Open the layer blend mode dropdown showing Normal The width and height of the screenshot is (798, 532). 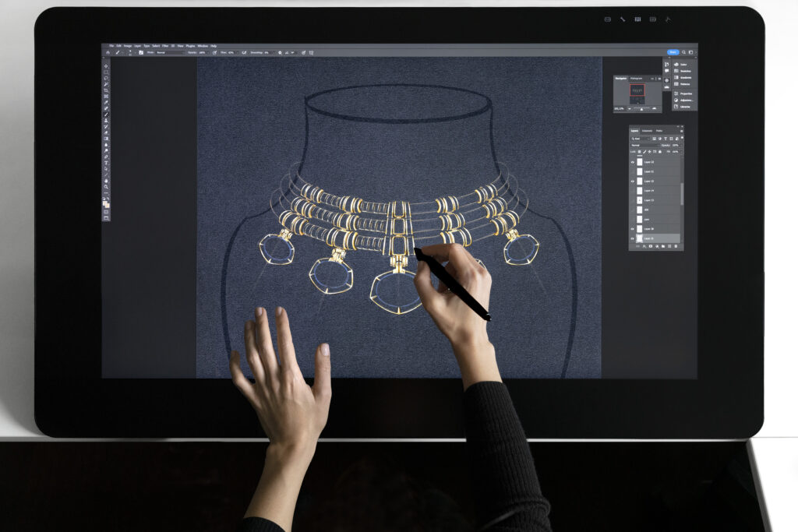click(644, 145)
